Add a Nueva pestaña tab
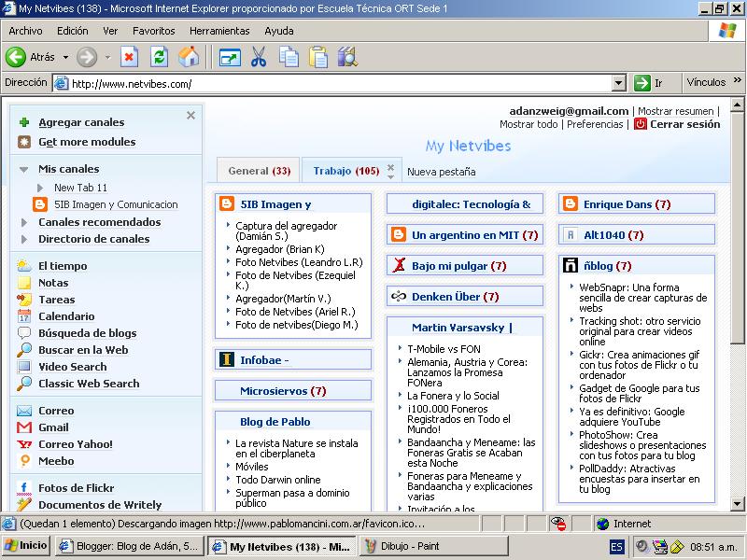The height and width of the screenshot is (560, 747). pyautogui.click(x=441, y=172)
